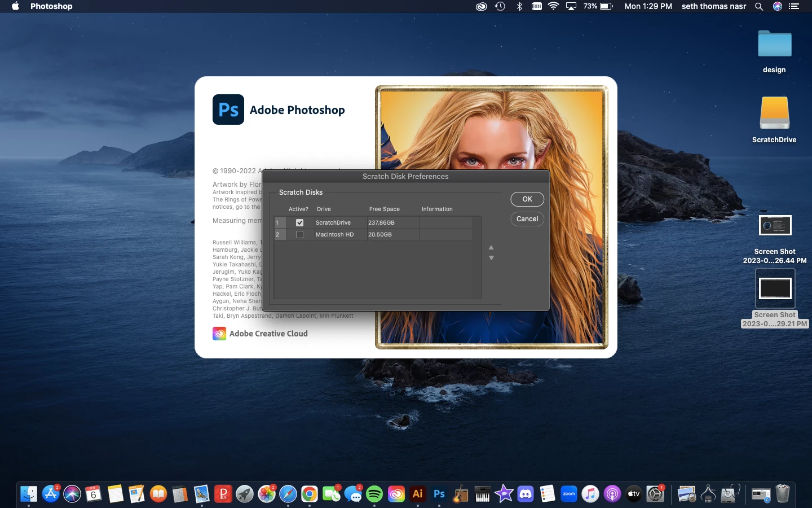
Task: Open the Apple menu
Action: 15,6
